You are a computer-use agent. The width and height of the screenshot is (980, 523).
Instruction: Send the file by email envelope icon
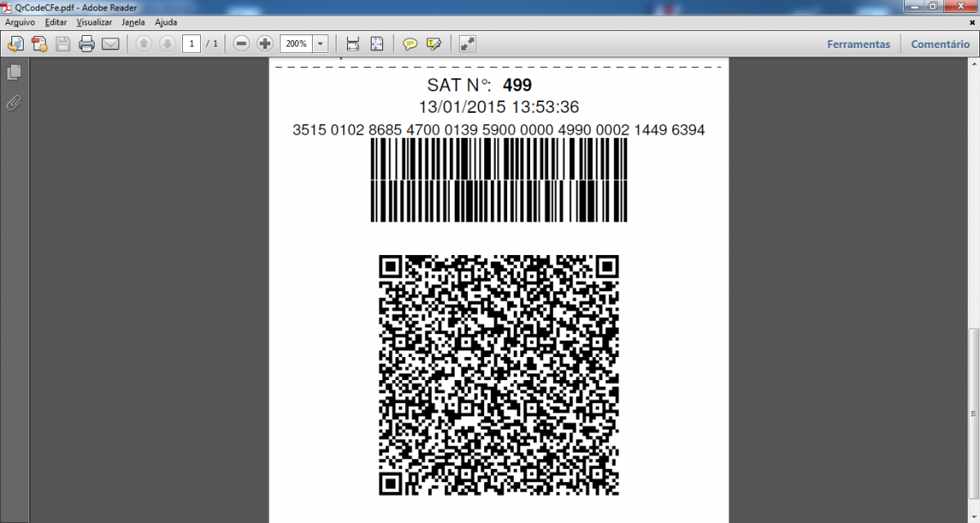(x=110, y=44)
